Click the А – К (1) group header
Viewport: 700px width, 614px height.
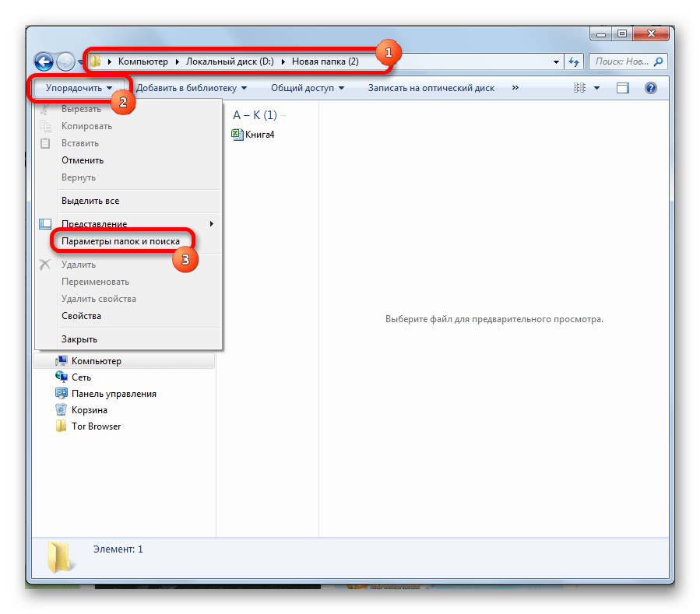point(255,115)
